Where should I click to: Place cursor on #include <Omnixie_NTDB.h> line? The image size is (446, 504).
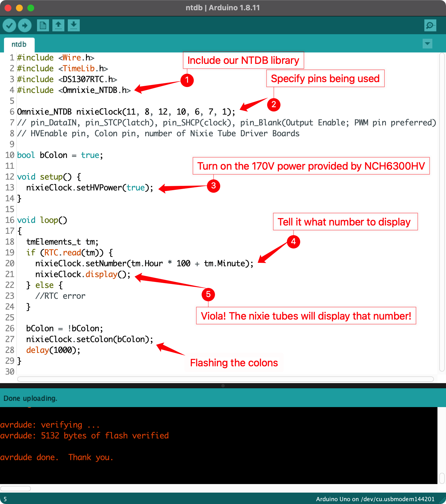click(x=74, y=90)
